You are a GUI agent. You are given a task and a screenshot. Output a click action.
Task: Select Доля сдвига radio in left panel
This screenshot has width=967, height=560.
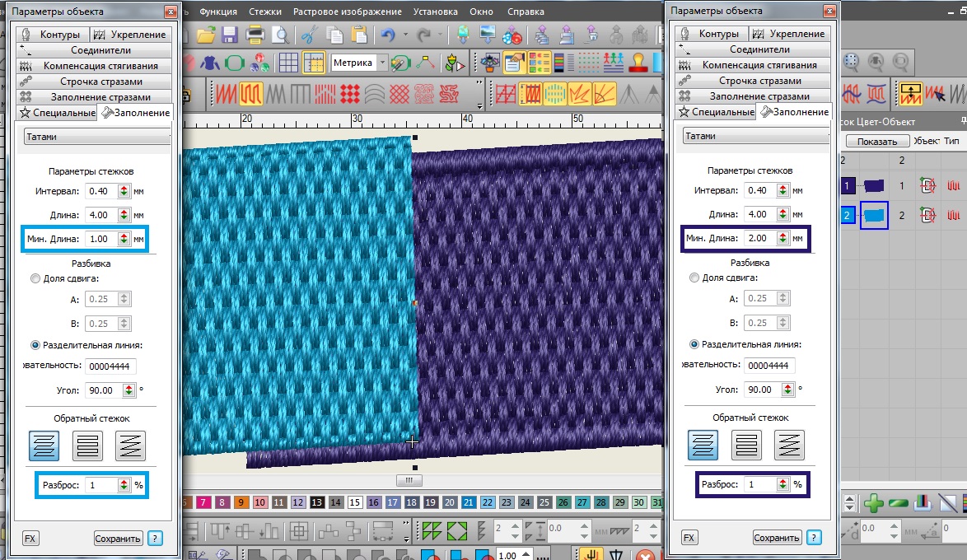(35, 278)
